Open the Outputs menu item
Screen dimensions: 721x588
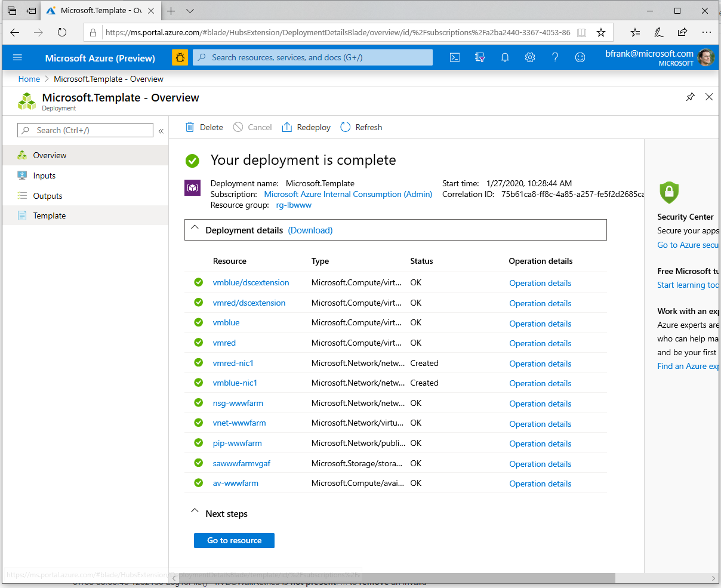coord(48,196)
